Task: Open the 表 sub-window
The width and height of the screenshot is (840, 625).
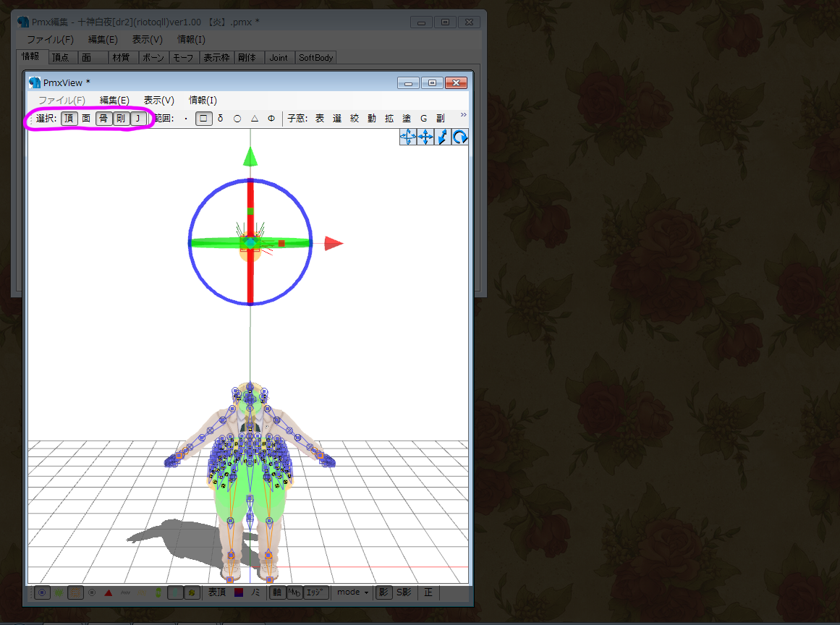Action: pos(320,119)
